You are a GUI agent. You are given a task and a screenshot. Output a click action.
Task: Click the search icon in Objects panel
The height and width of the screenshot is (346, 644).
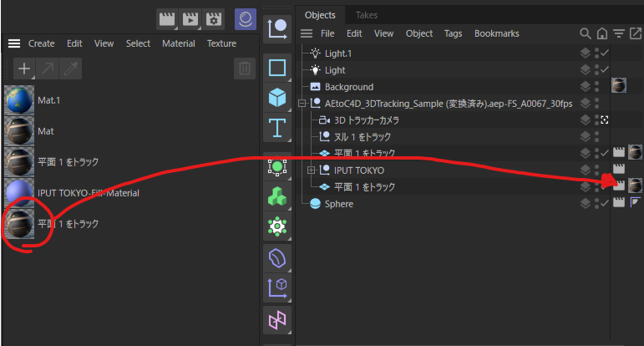(x=586, y=33)
